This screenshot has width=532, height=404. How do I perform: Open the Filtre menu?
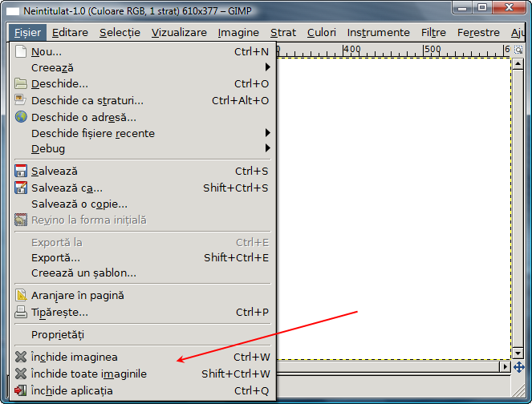click(433, 33)
